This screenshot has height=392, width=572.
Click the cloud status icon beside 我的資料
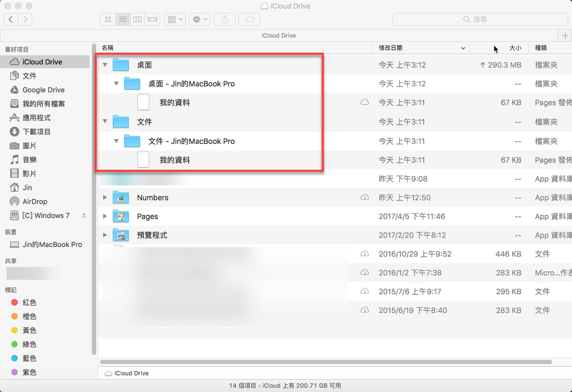pos(365,102)
